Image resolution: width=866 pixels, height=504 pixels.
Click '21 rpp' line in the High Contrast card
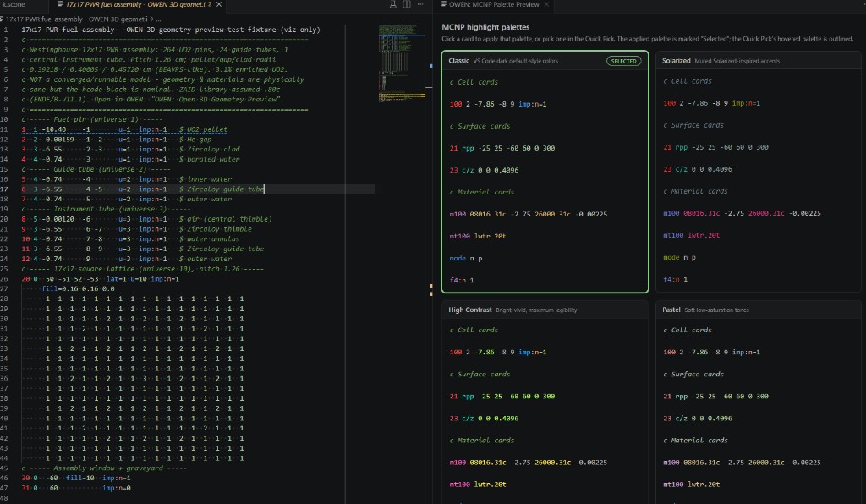pyautogui.click(x=502, y=397)
